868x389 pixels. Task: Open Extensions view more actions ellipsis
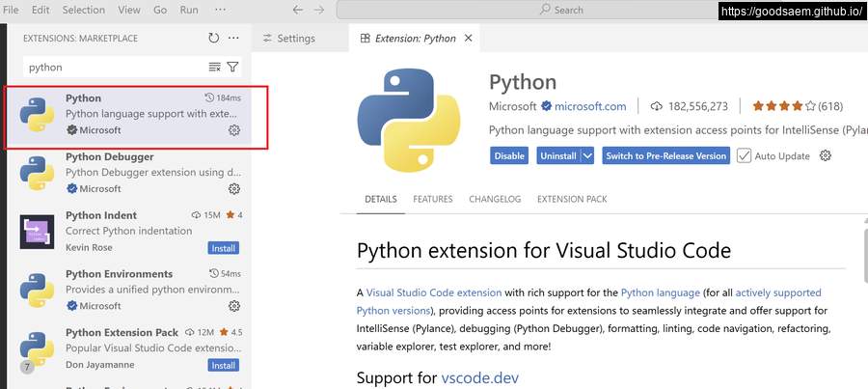pos(233,39)
